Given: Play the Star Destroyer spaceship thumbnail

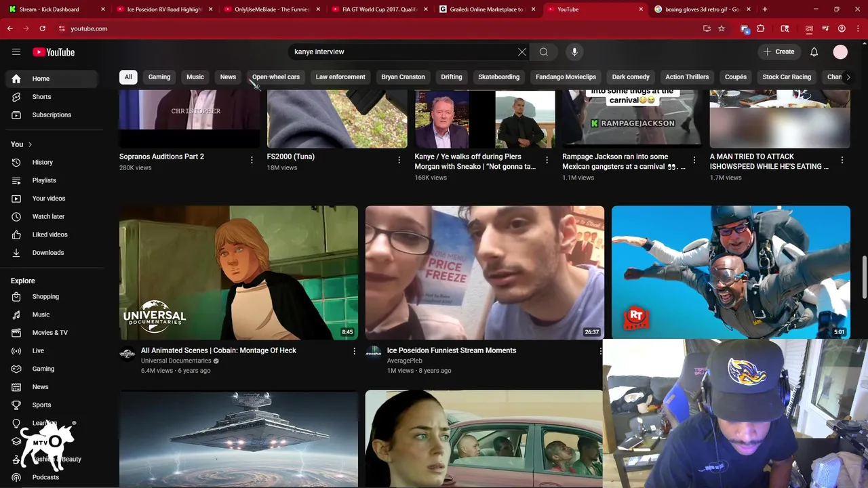Looking at the screenshot, I should [x=239, y=439].
